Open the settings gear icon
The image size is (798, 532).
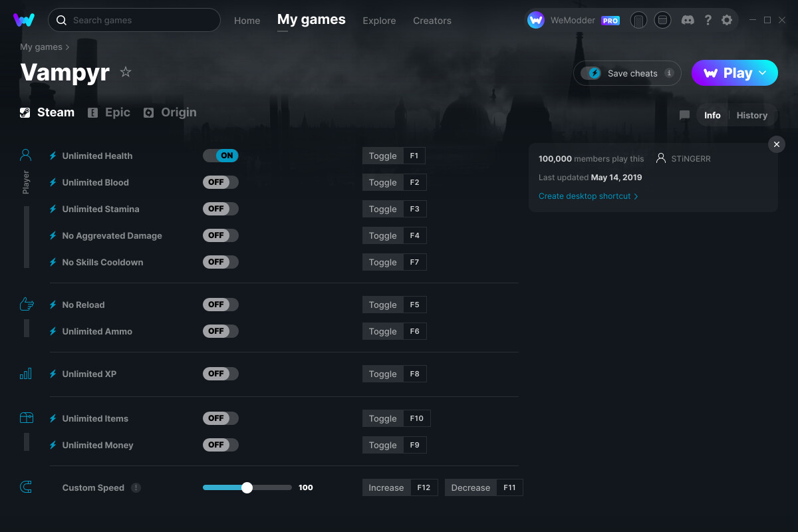tap(727, 20)
